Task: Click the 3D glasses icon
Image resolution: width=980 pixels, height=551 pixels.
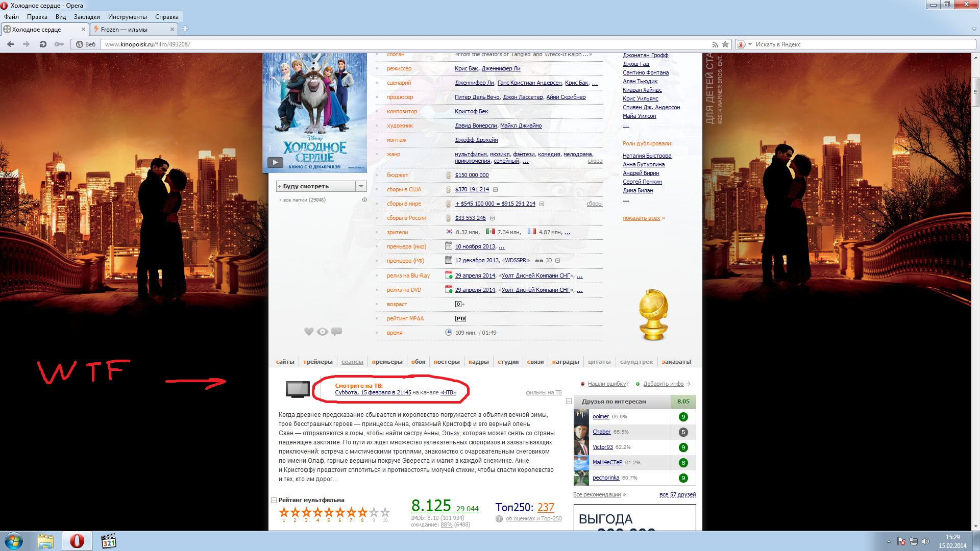Action: coord(540,261)
